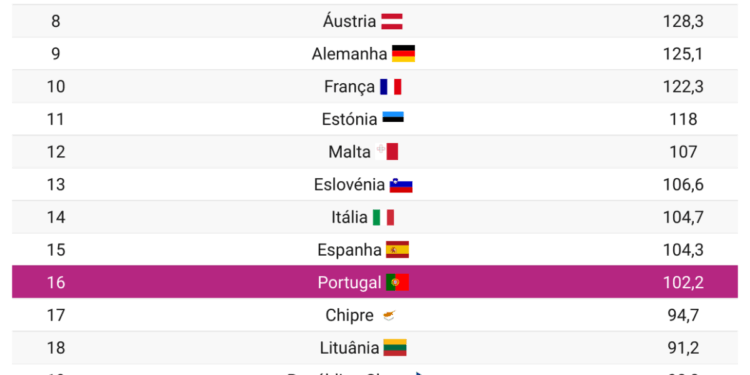Click the Cyprus flag beside Chipre
This screenshot has height=375, width=750.
point(389,315)
